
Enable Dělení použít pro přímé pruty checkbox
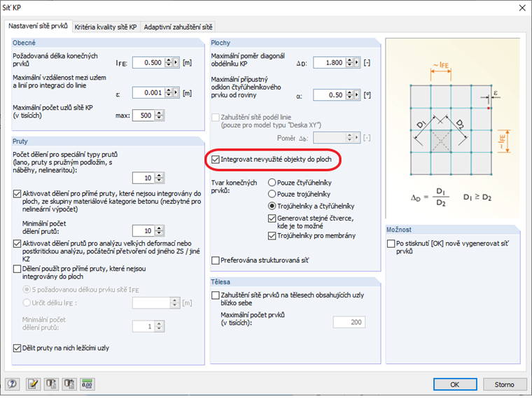tap(17, 269)
